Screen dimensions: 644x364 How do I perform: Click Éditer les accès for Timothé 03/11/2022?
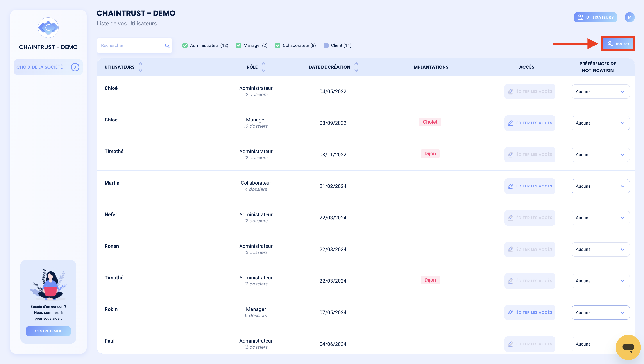pyautogui.click(x=530, y=155)
